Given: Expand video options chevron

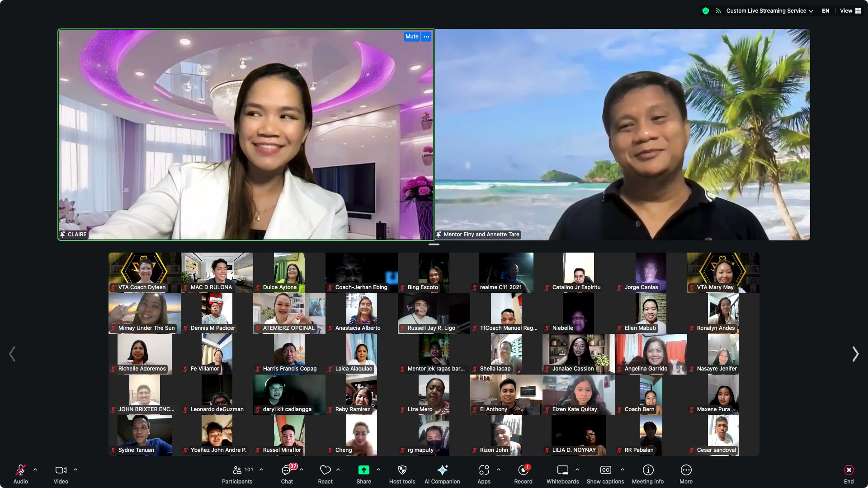Looking at the screenshot, I should 75,470.
